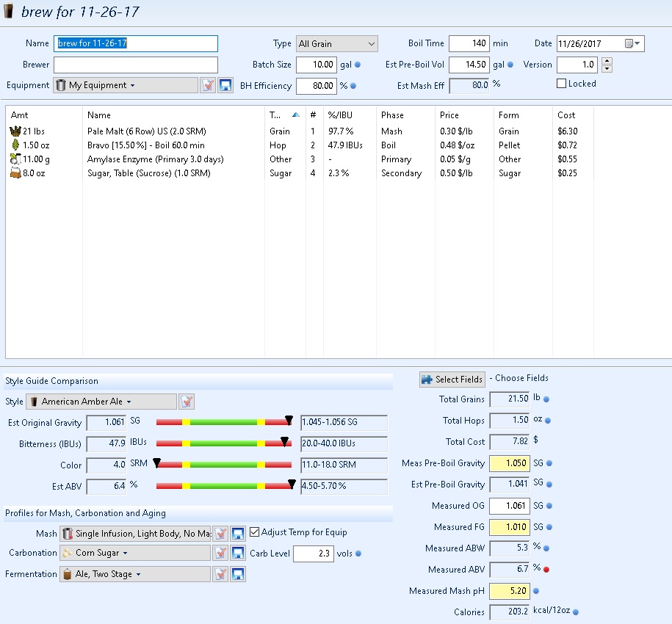
Task: Click the sugar sack icon on the Sugar row
Action: coord(15,173)
